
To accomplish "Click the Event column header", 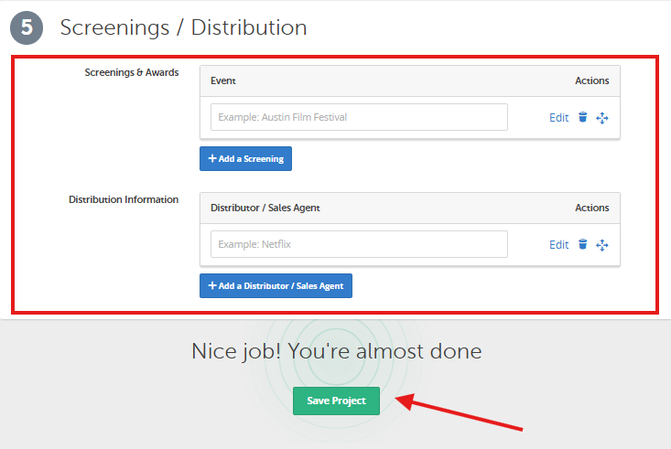I will (x=223, y=80).
